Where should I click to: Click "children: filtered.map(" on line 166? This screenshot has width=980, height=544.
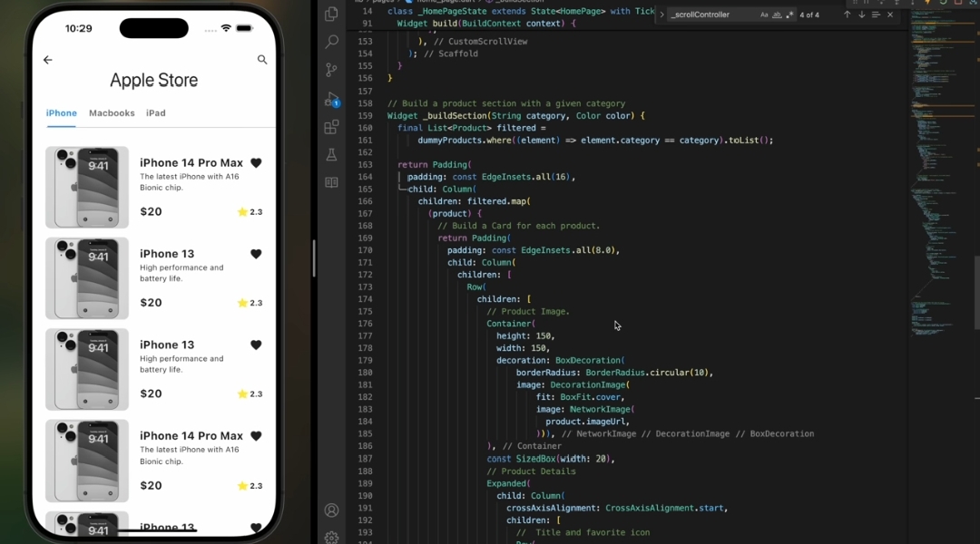tap(474, 202)
